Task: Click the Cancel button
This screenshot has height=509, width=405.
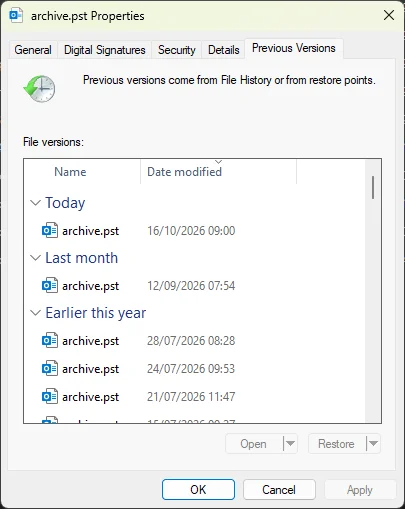Action: coord(279,489)
